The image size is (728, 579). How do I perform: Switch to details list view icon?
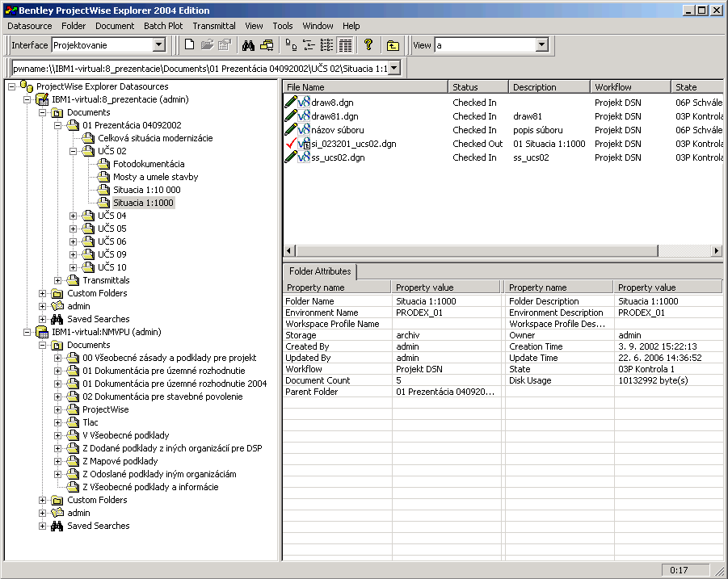point(345,45)
